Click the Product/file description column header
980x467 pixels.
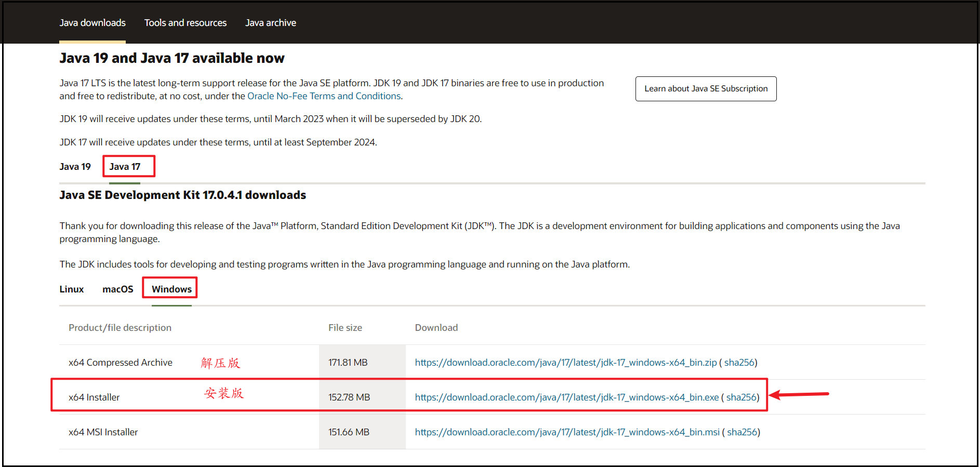120,328
